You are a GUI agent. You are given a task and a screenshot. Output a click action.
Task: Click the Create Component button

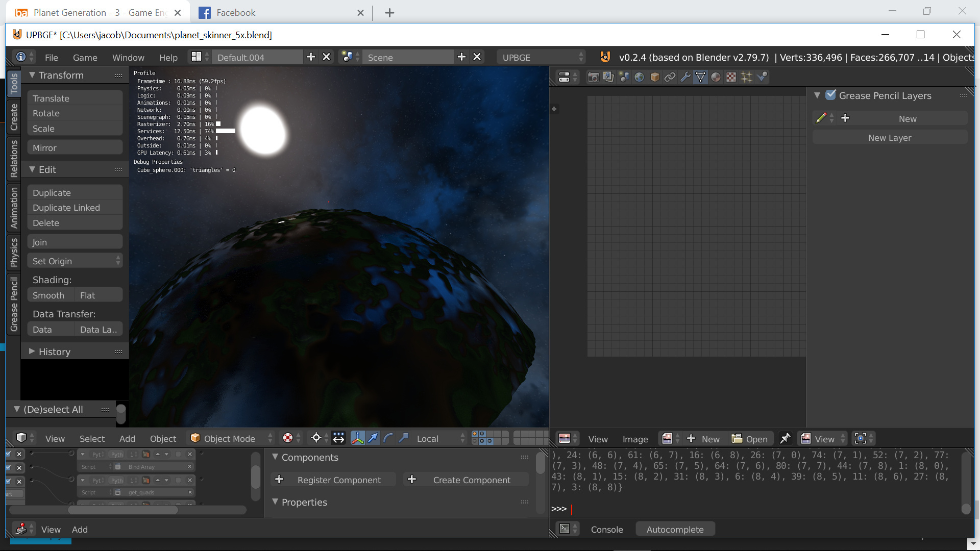click(466, 480)
